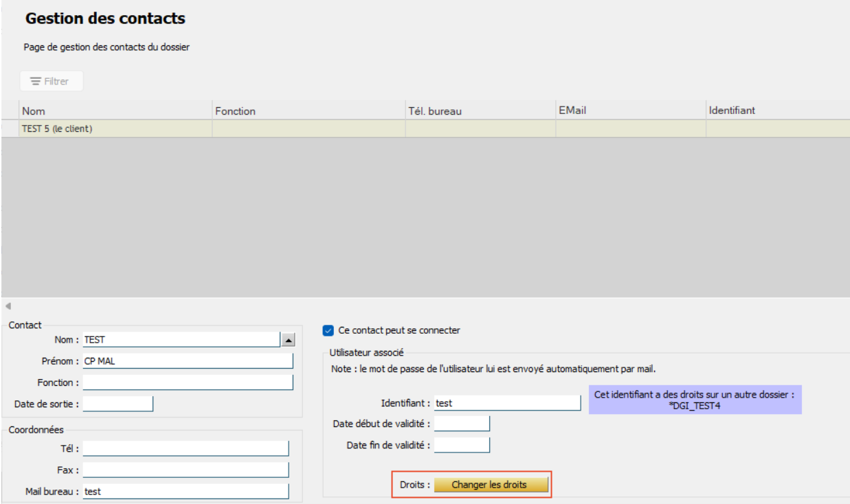Click the left scroll arrow below the table
This screenshot has width=850, height=504.
[8, 306]
